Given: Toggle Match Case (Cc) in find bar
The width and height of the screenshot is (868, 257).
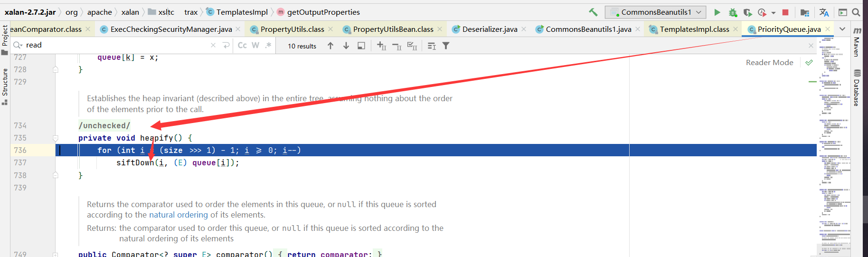Looking at the screenshot, I should click(242, 46).
